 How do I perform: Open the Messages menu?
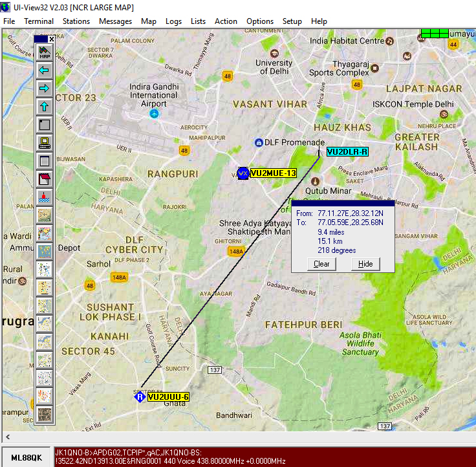[115, 21]
